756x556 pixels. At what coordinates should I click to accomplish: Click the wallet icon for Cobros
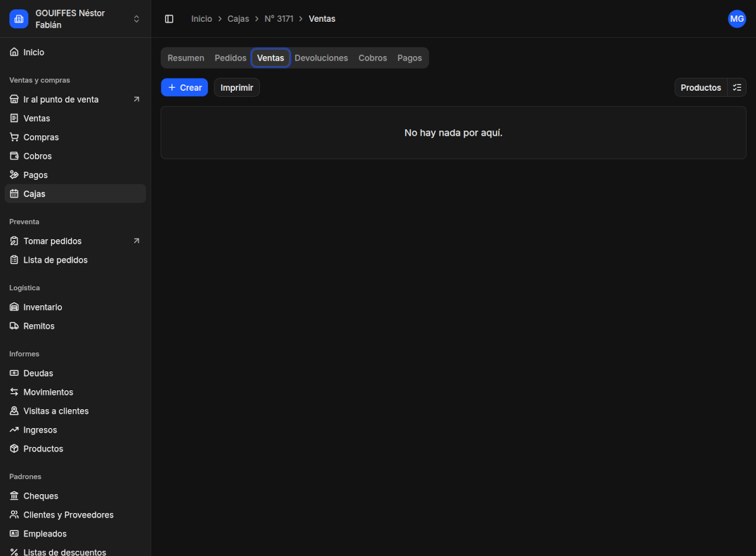pyautogui.click(x=14, y=156)
